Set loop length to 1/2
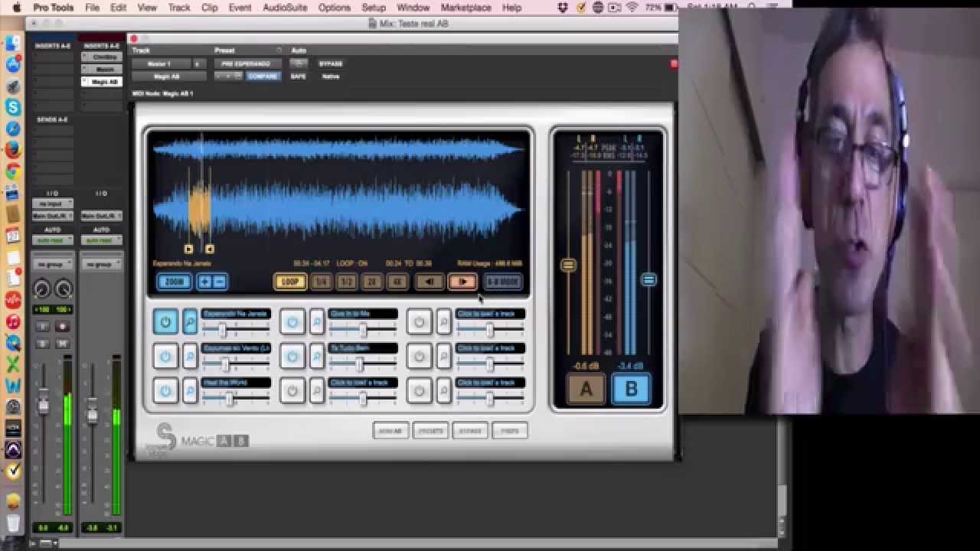980x551 pixels. pyautogui.click(x=347, y=282)
